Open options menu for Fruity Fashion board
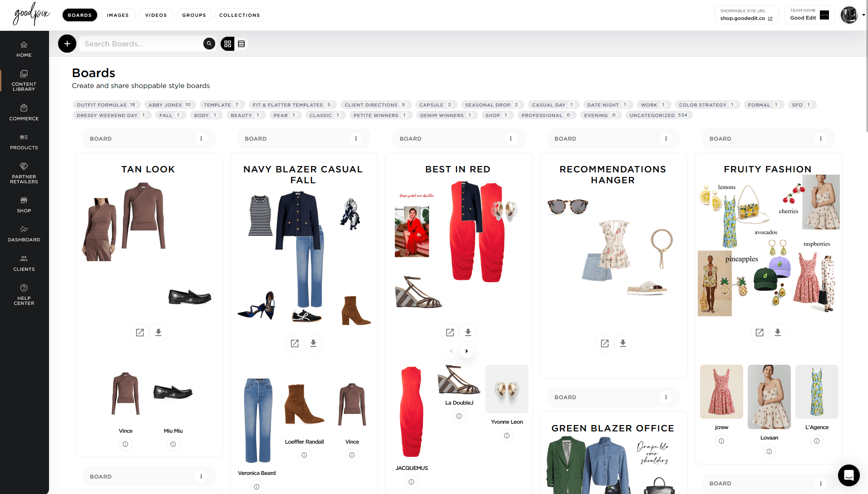The height and width of the screenshot is (494, 868). [x=821, y=138]
